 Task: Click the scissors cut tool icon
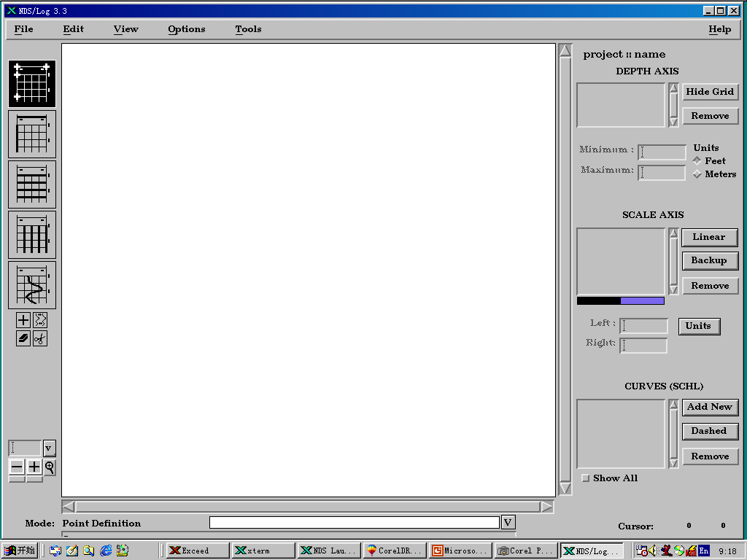(x=40, y=338)
